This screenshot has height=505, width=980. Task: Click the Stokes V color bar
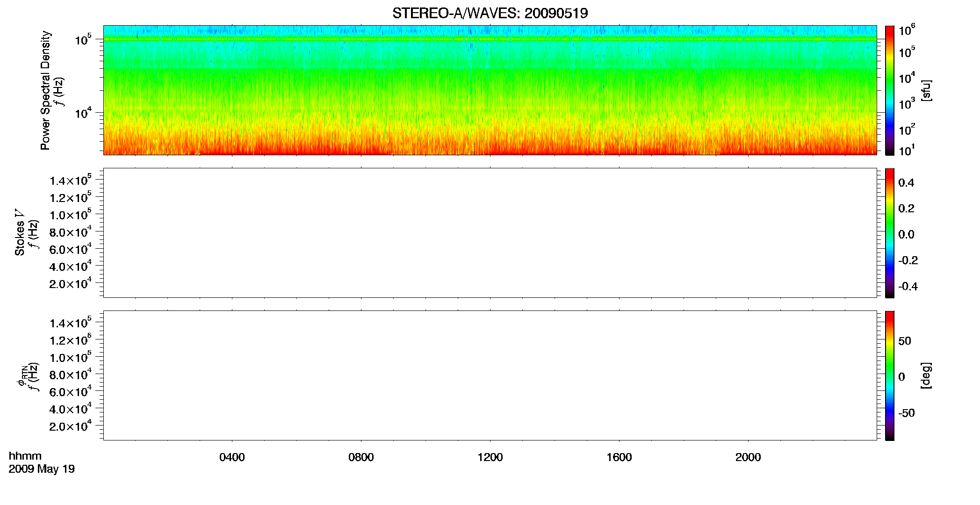[x=890, y=233]
